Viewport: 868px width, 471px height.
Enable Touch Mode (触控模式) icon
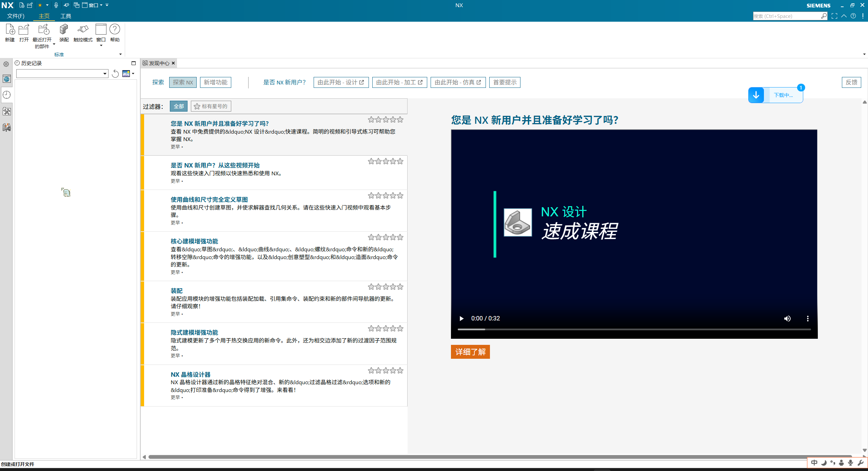[x=83, y=30]
